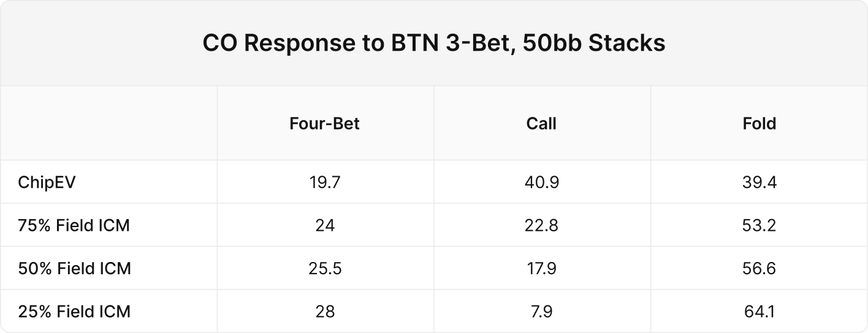This screenshot has width=868, height=333.
Task: Click the Call column header
Action: coord(541,124)
